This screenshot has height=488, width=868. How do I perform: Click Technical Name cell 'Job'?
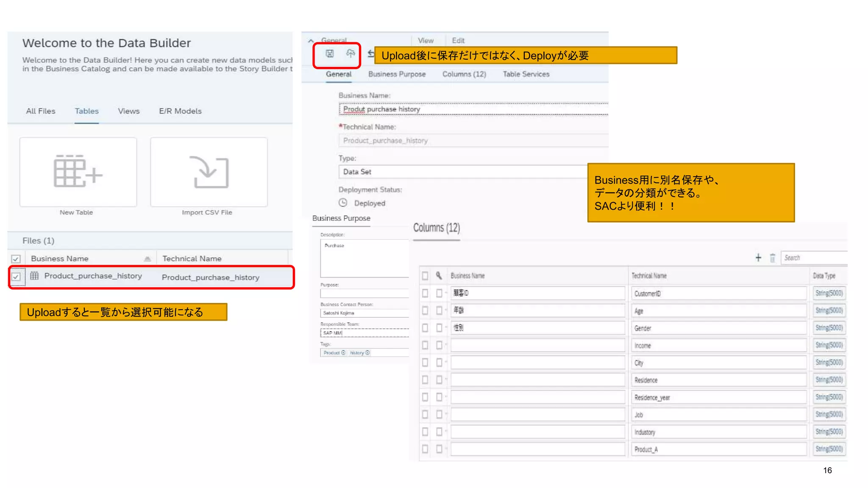(x=719, y=415)
